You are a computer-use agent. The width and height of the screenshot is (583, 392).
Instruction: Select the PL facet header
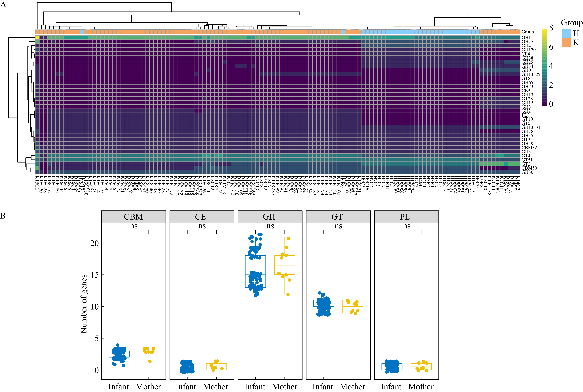click(406, 217)
